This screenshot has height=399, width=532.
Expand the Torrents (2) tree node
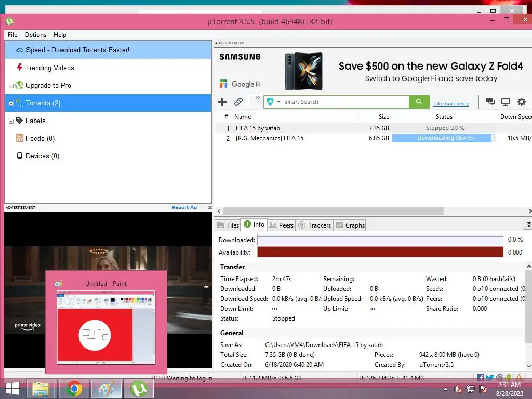pyautogui.click(x=11, y=103)
